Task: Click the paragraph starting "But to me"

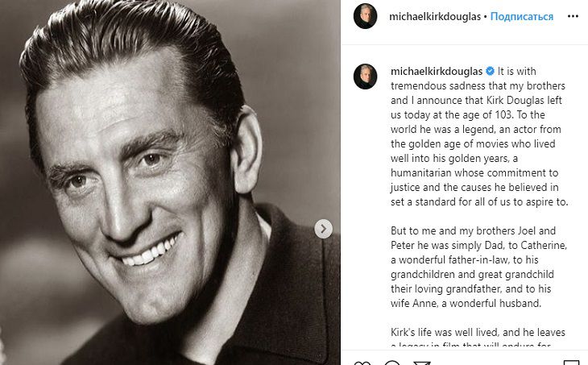Action: [479, 267]
